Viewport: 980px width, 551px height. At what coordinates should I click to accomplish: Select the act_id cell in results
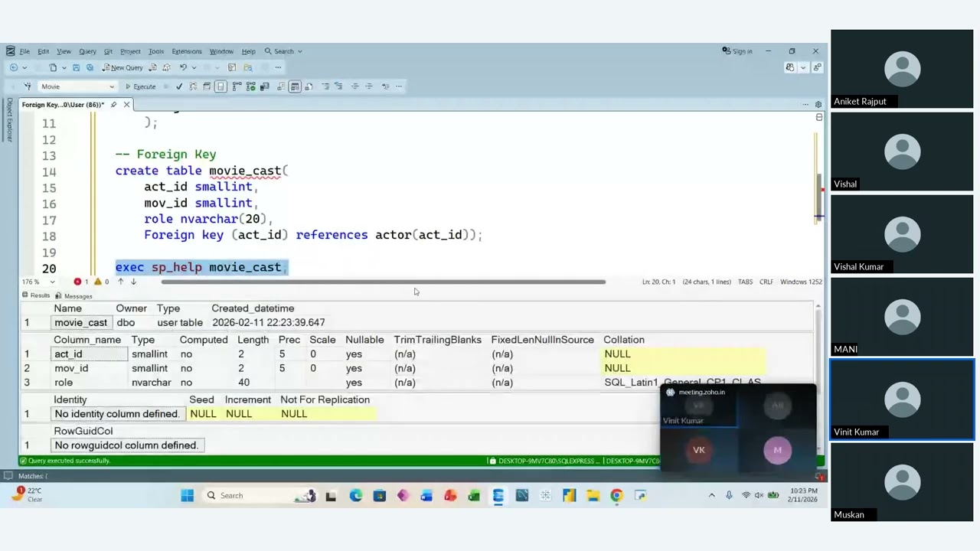coord(90,354)
